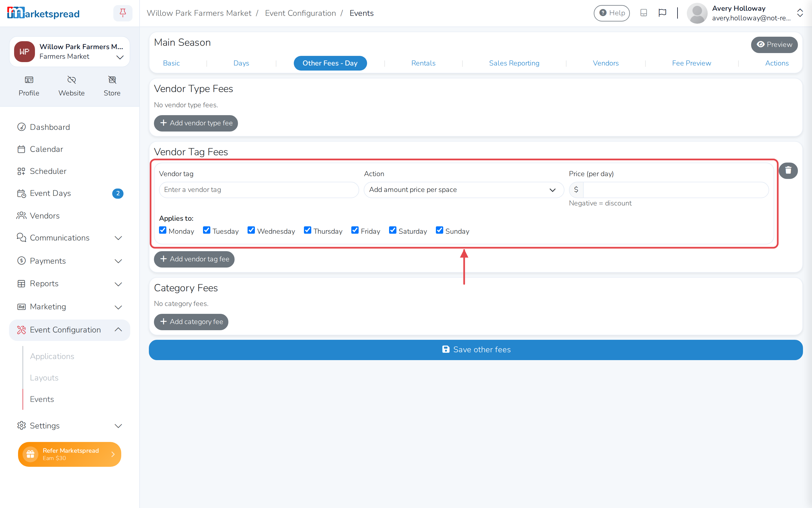
Task: Expand the Reports menu
Action: coord(69,284)
